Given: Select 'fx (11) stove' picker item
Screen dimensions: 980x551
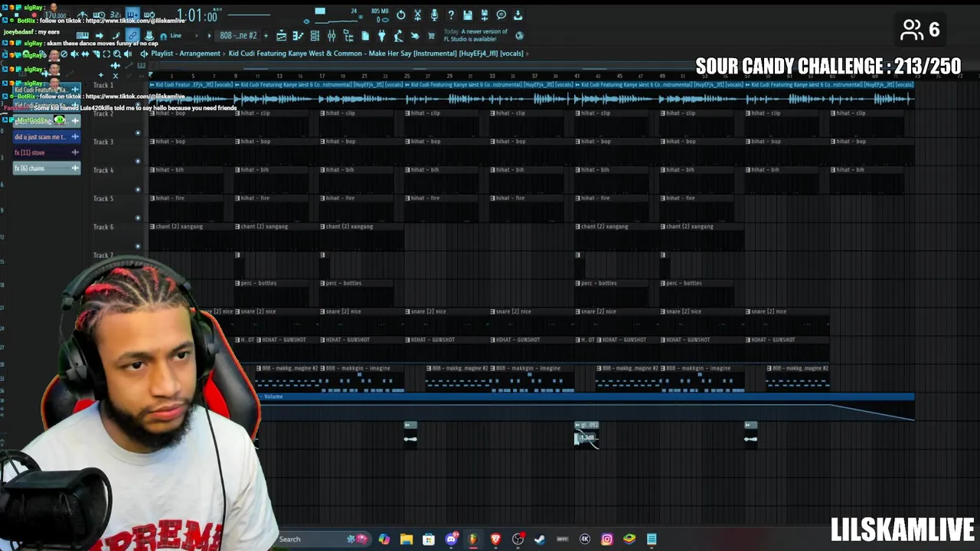Looking at the screenshot, I should tap(47, 152).
